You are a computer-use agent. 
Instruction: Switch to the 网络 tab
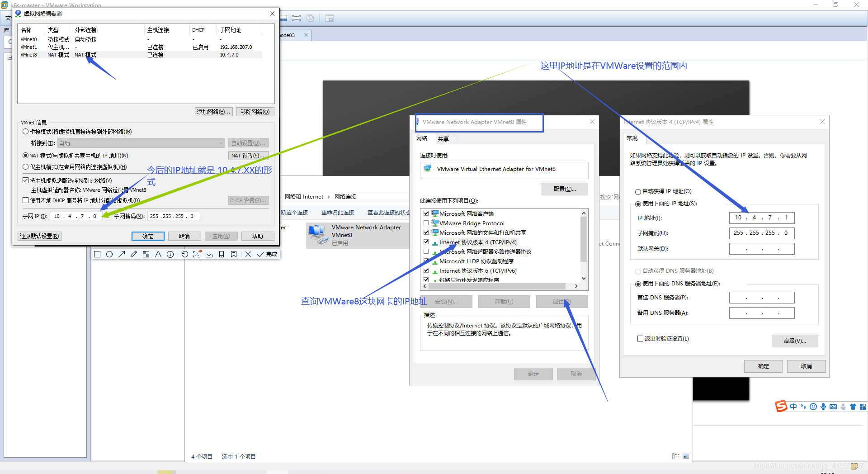[x=422, y=138]
